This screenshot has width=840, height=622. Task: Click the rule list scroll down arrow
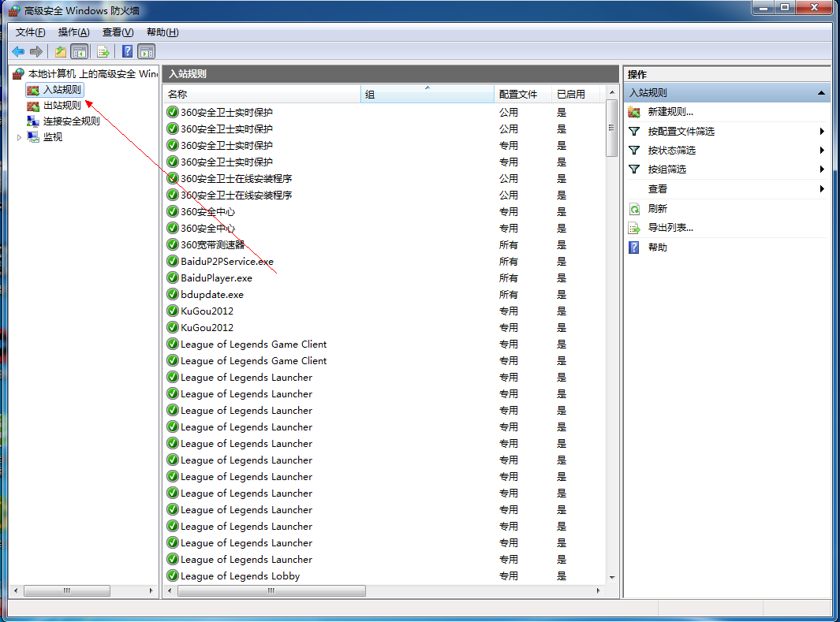[612, 578]
